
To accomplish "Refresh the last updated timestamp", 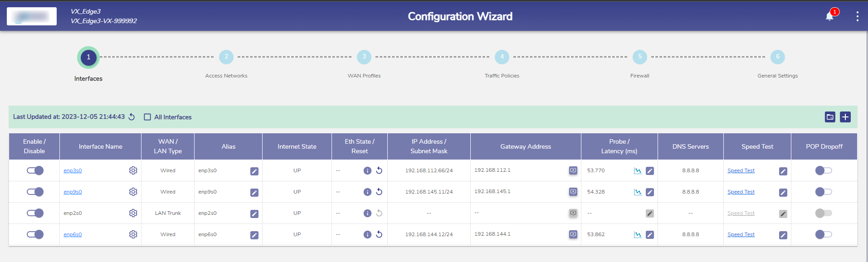I will 132,117.
